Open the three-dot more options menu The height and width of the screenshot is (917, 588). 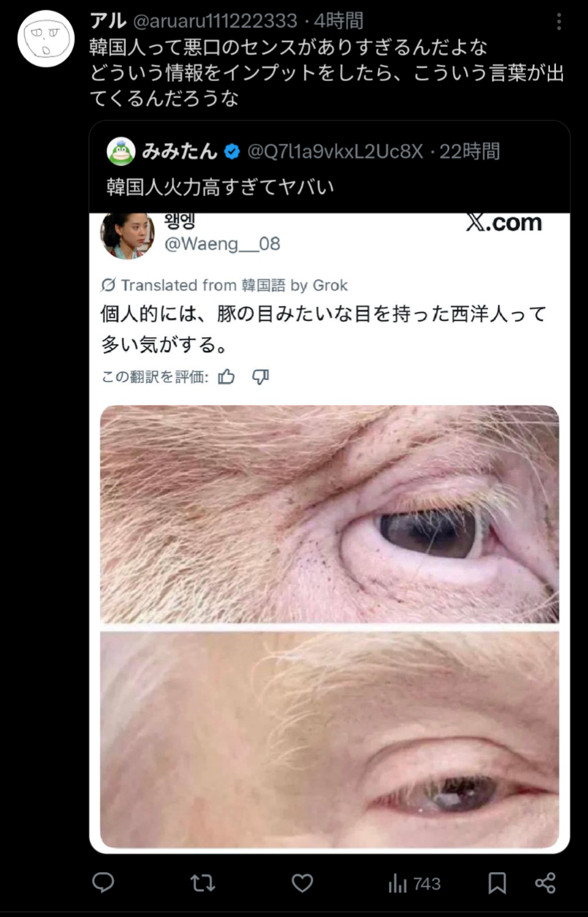coord(559,22)
